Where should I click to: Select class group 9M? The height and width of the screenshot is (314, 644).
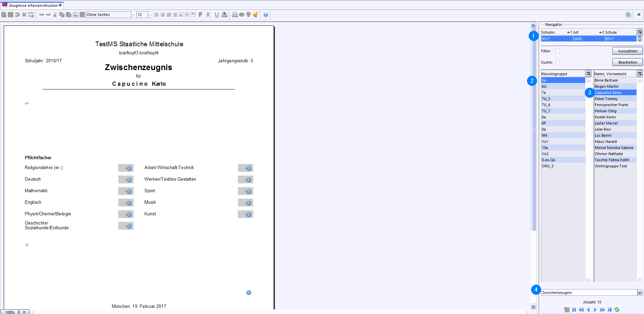click(563, 135)
